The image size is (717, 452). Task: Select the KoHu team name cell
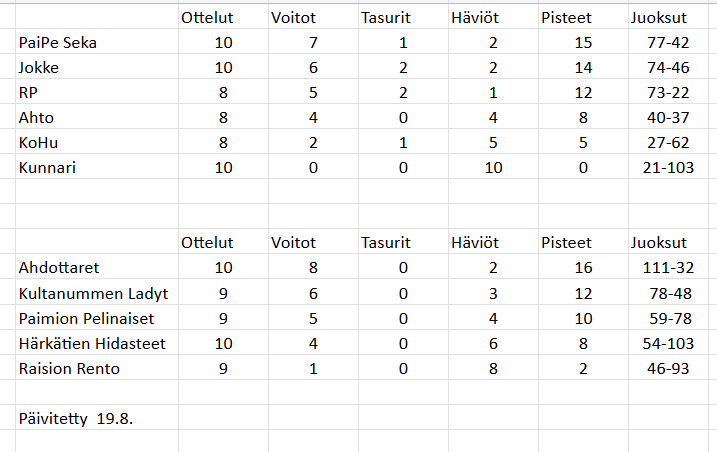[97, 142]
